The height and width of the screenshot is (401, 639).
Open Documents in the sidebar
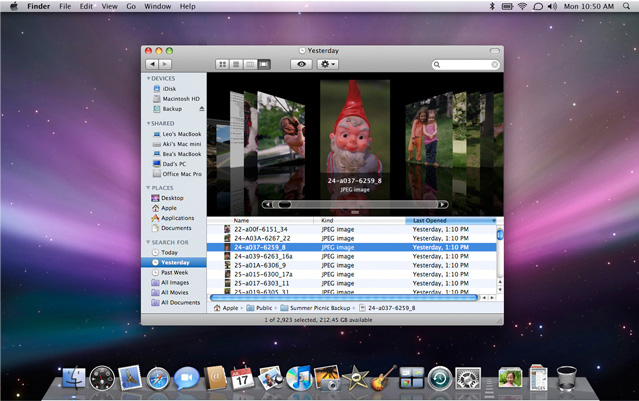pyautogui.click(x=174, y=228)
